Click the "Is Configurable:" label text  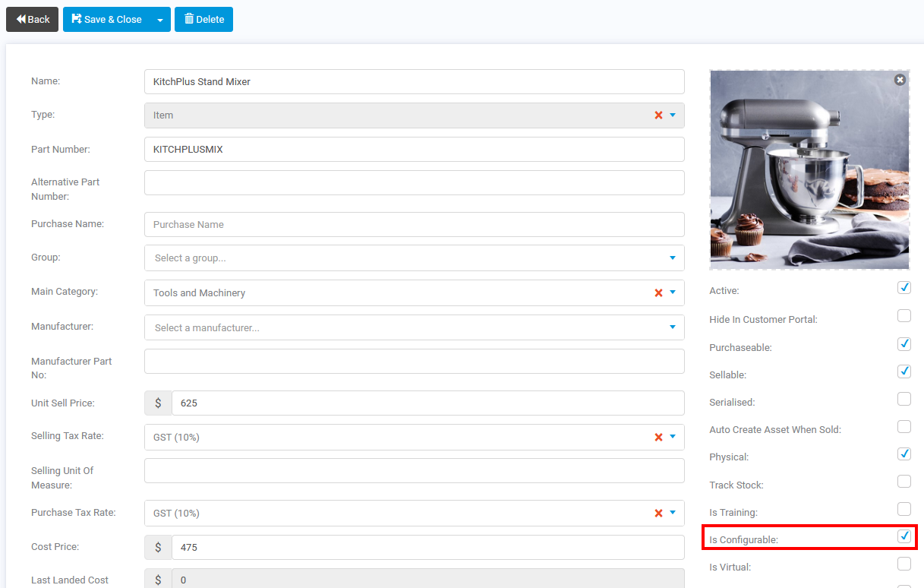(x=744, y=540)
